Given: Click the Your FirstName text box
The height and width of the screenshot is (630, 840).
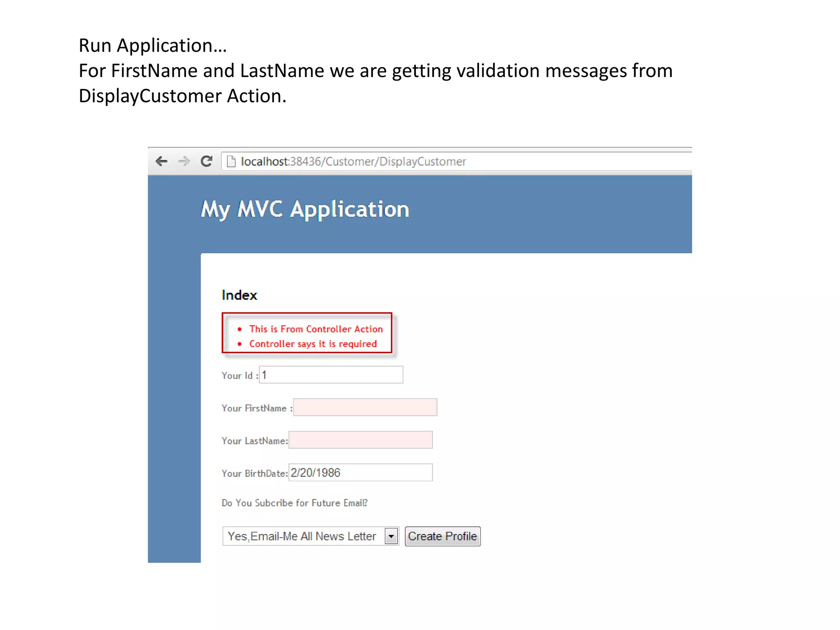Looking at the screenshot, I should pos(365,407).
